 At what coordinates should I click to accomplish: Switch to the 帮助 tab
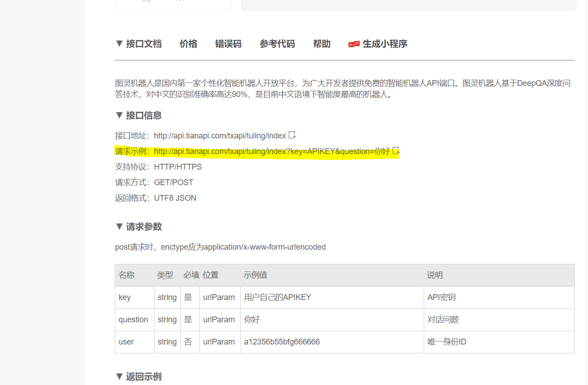tap(322, 44)
